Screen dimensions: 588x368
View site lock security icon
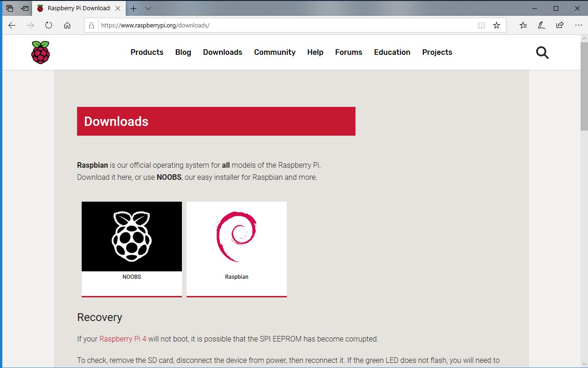pyautogui.click(x=91, y=25)
